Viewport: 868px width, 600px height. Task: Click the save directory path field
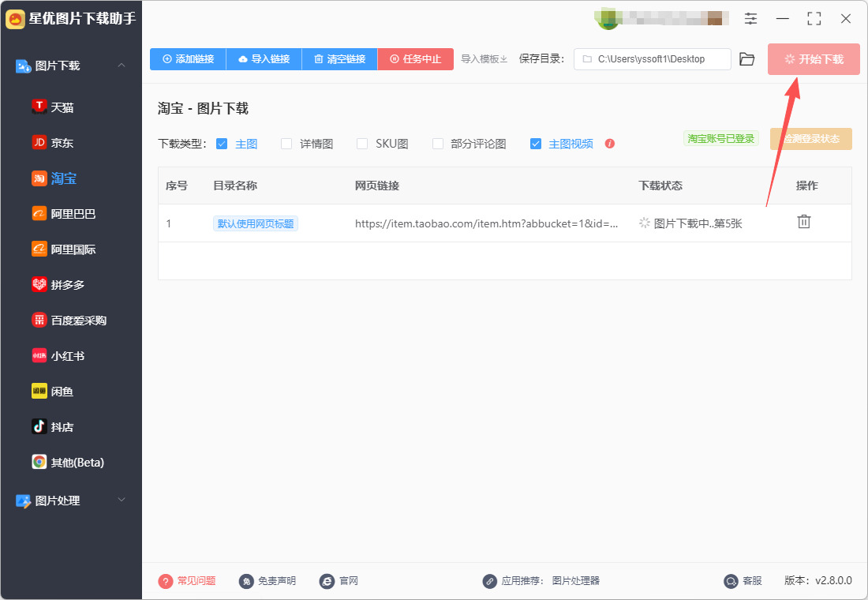[652, 58]
